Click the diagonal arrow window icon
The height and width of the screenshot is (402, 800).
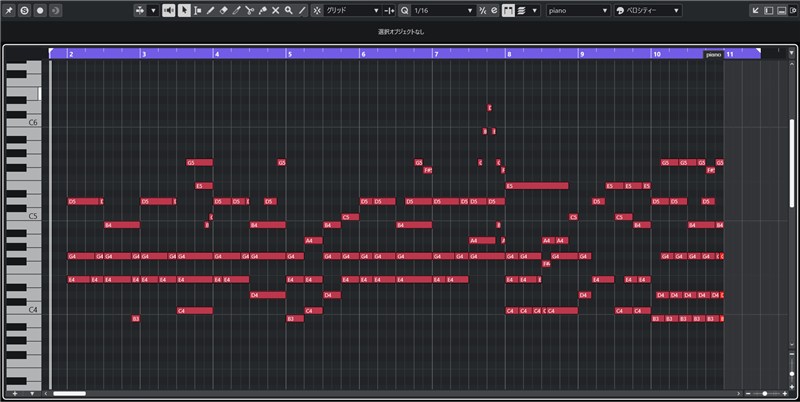pos(756,10)
